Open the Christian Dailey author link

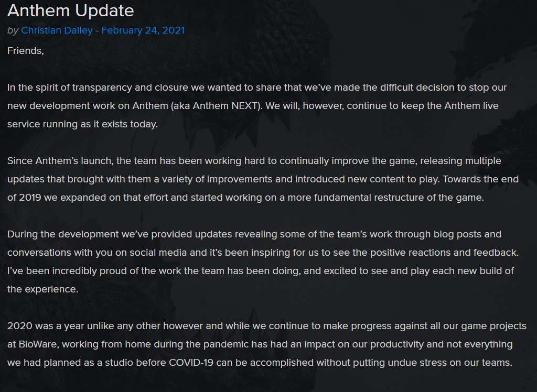pos(57,30)
